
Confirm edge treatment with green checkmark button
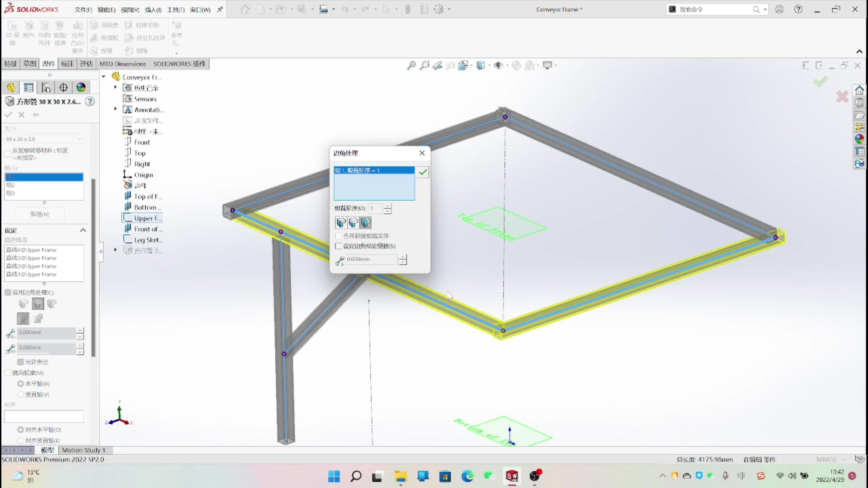423,172
